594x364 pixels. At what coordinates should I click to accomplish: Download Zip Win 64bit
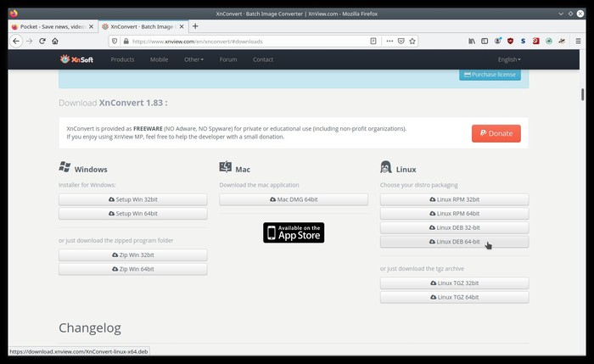(133, 269)
